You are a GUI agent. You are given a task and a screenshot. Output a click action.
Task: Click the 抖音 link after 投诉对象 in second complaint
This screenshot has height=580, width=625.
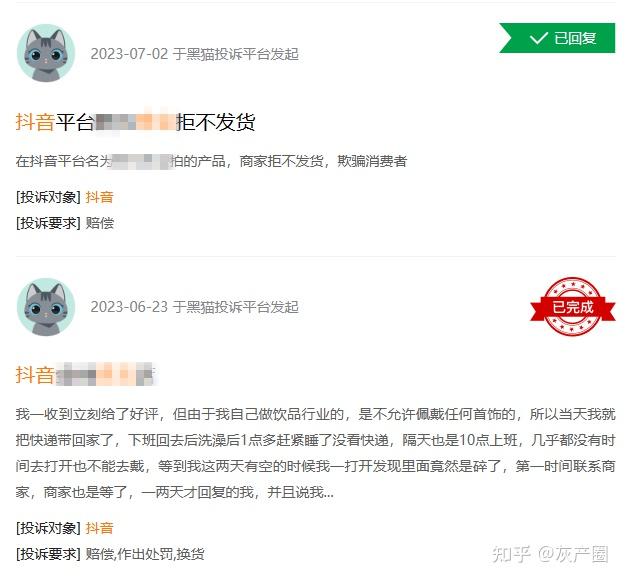click(100, 528)
